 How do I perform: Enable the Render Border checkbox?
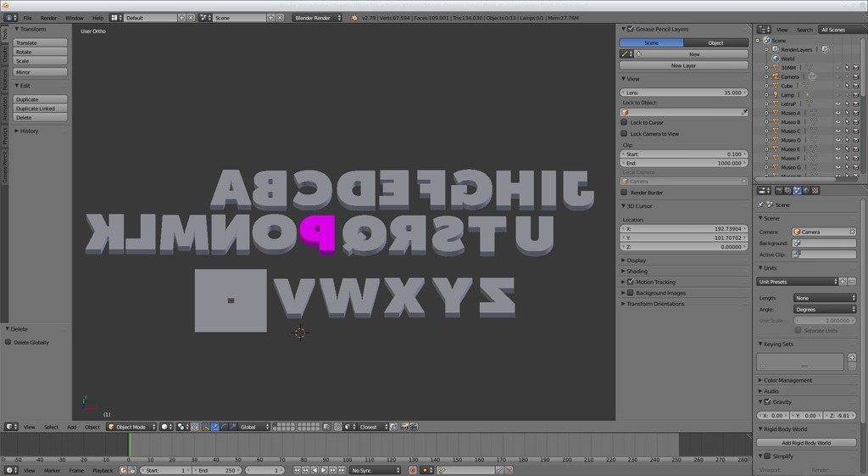pyautogui.click(x=625, y=193)
